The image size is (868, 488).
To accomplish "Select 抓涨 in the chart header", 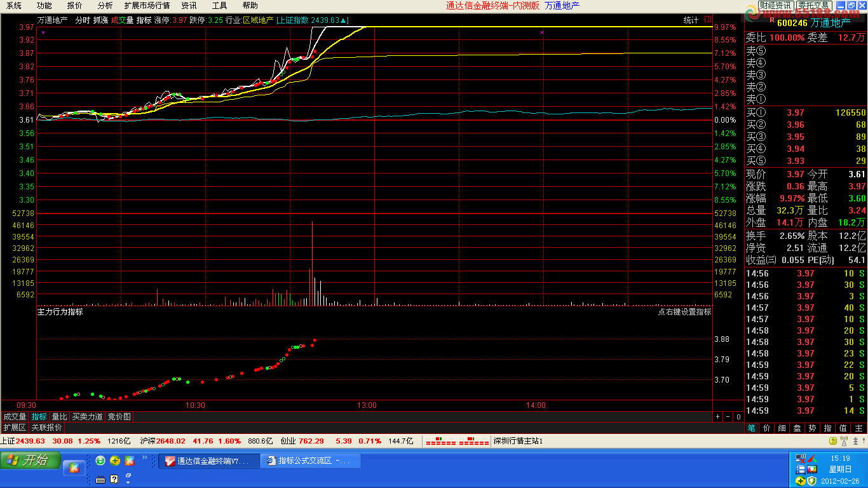I will pos(100,20).
